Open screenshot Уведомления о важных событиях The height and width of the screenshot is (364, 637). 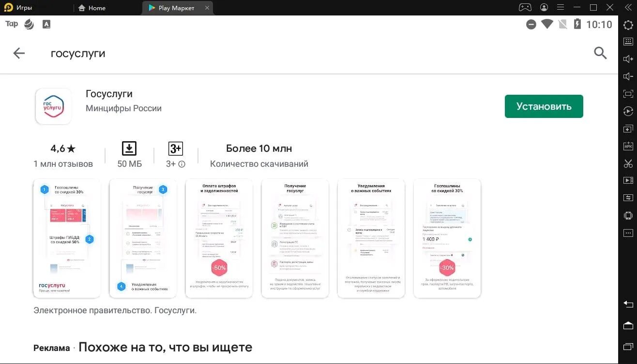coord(371,238)
